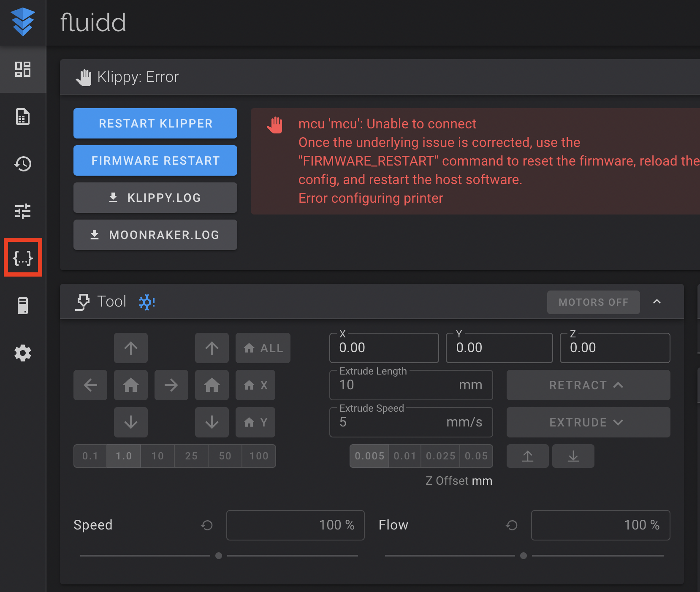The image size is (700, 592).
Task: Select 0.025 Z offset step
Action: point(440,456)
